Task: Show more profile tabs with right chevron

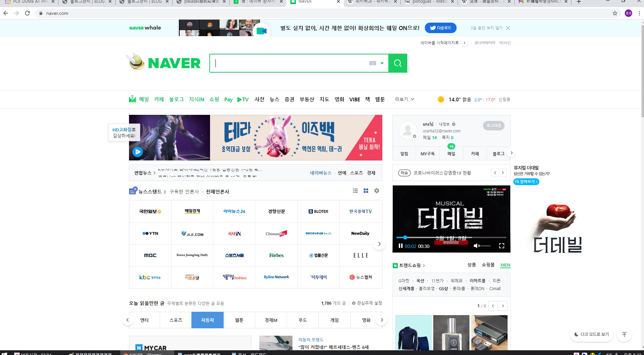Action: click(512, 153)
